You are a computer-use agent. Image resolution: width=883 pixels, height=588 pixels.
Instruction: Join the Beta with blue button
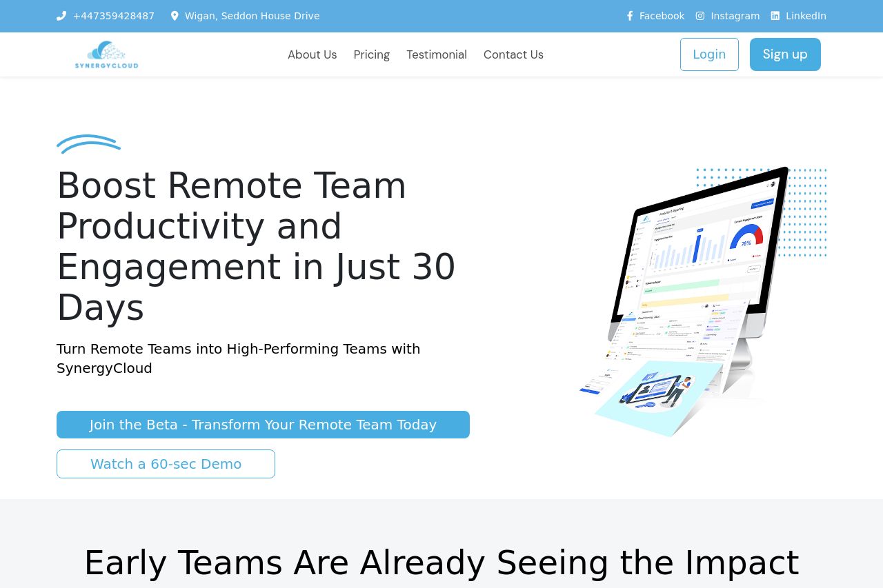click(263, 425)
